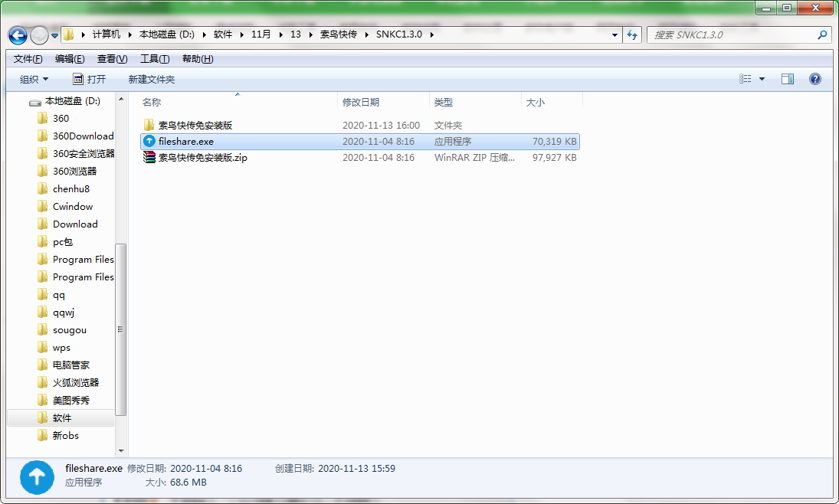Select 新obs folder in tree
The height and width of the screenshot is (504, 839).
click(x=66, y=436)
